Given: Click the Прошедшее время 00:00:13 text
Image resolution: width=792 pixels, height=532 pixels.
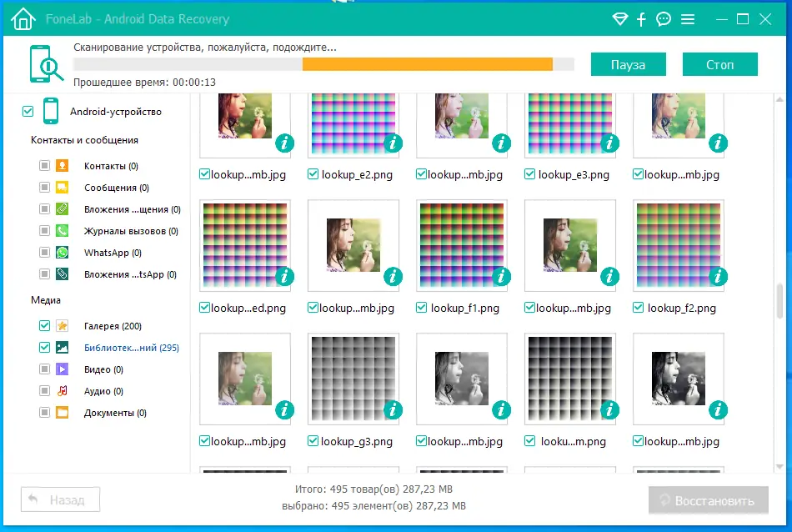Looking at the screenshot, I should pyautogui.click(x=144, y=83).
